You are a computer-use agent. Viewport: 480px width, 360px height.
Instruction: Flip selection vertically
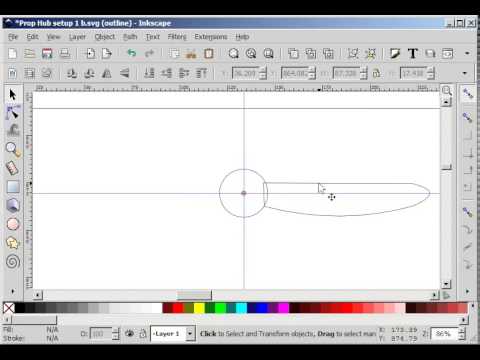tap(124, 73)
